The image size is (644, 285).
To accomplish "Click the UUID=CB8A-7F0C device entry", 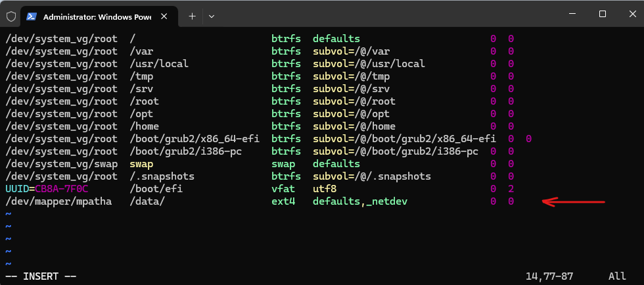I will [47, 189].
